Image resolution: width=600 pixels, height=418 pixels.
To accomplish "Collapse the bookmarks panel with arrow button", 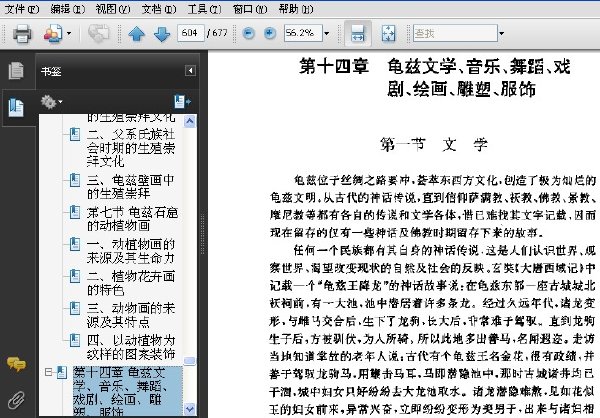I will coord(190,70).
